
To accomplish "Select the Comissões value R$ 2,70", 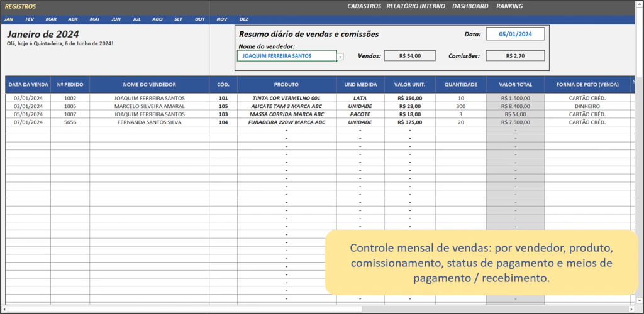I will pos(515,56).
